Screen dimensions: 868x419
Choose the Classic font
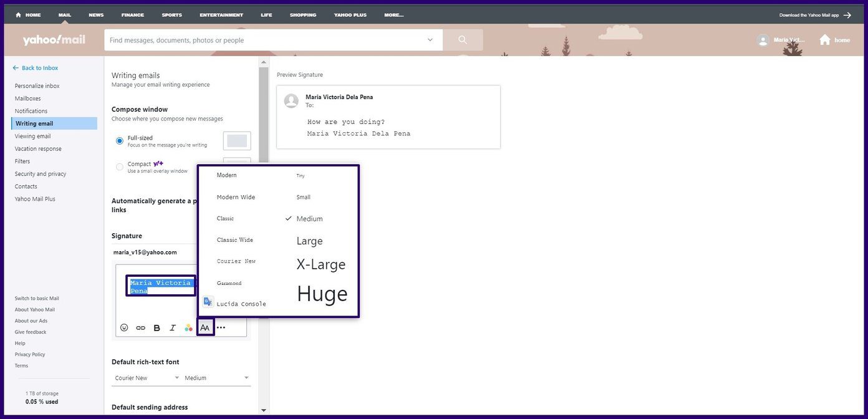pyautogui.click(x=225, y=218)
